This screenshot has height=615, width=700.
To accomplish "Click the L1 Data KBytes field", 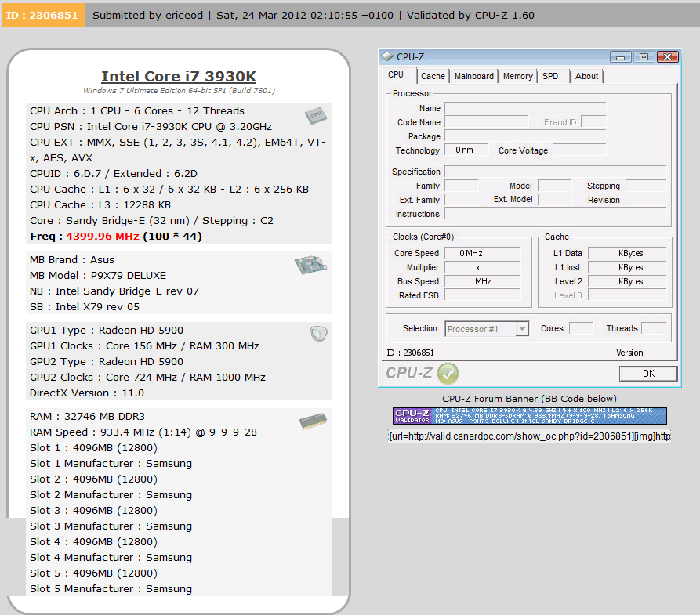I will tap(627, 254).
